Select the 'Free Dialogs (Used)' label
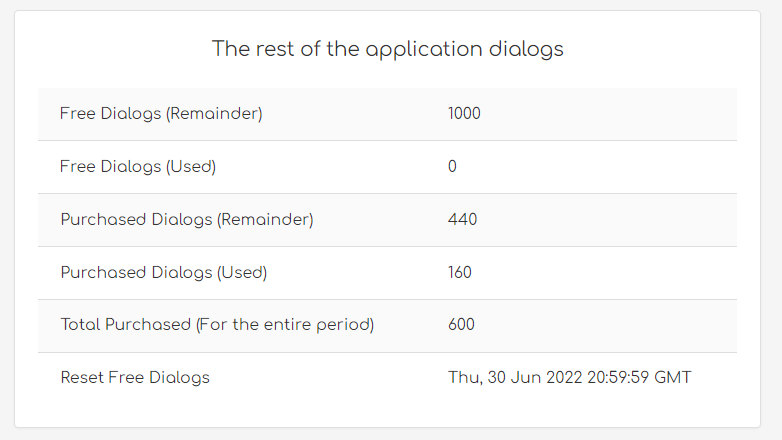The height and width of the screenshot is (440, 782). point(138,167)
